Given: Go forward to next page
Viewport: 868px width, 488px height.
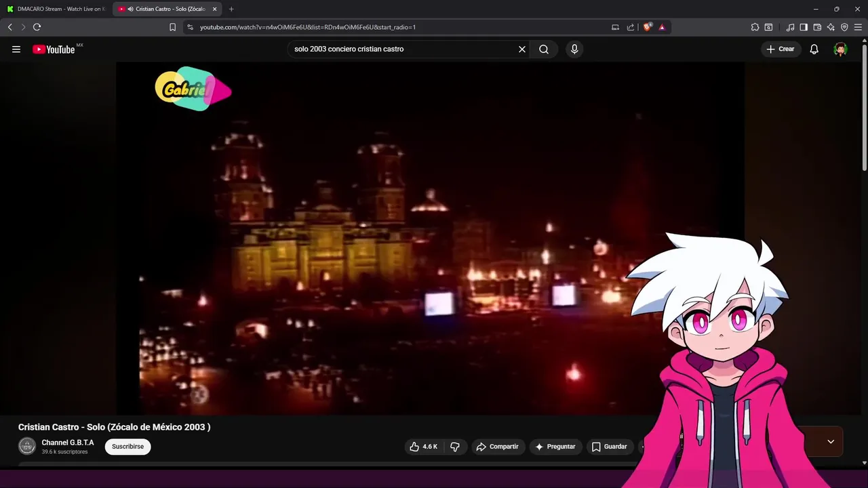Looking at the screenshot, I should (x=23, y=27).
